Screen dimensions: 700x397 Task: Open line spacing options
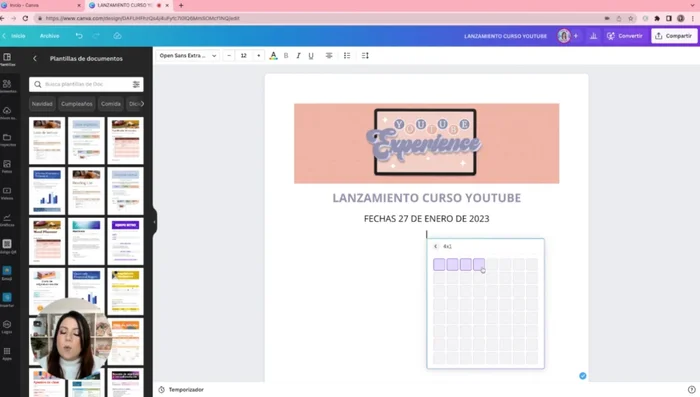click(365, 56)
